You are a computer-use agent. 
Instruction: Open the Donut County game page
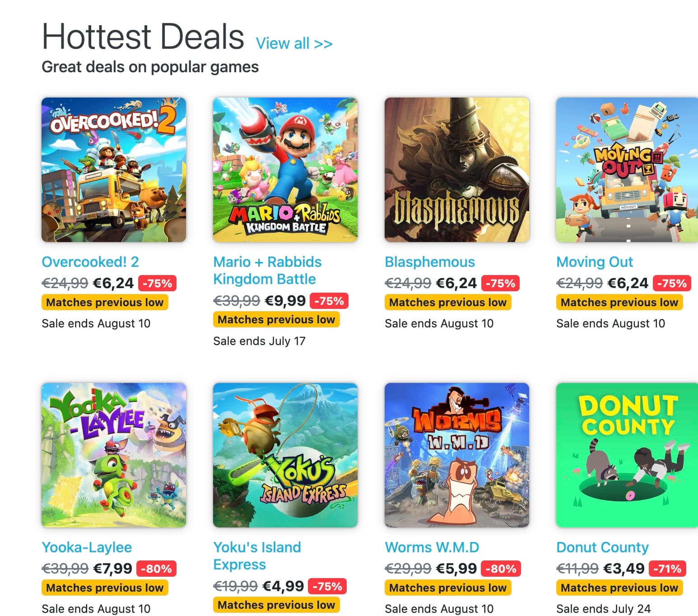point(602,547)
